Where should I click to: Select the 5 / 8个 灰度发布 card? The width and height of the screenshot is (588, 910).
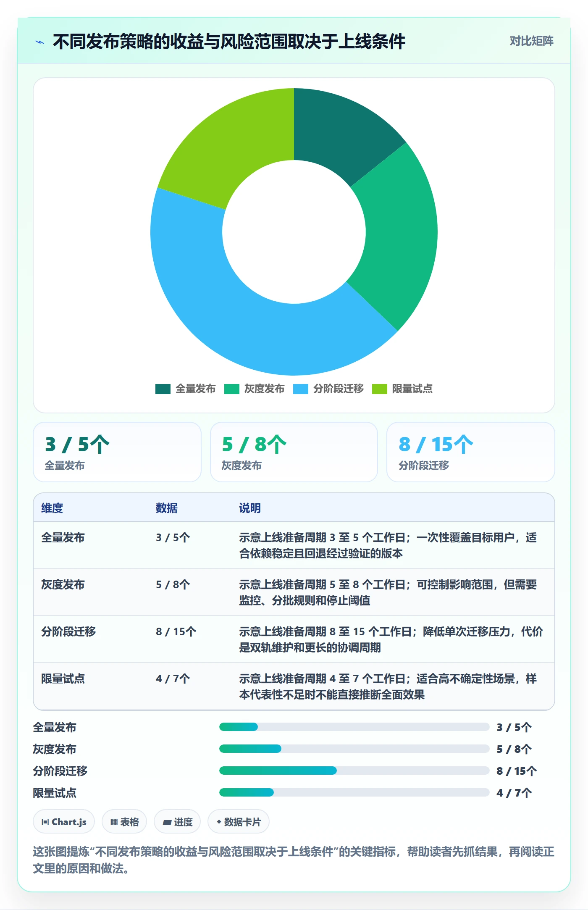click(x=294, y=452)
